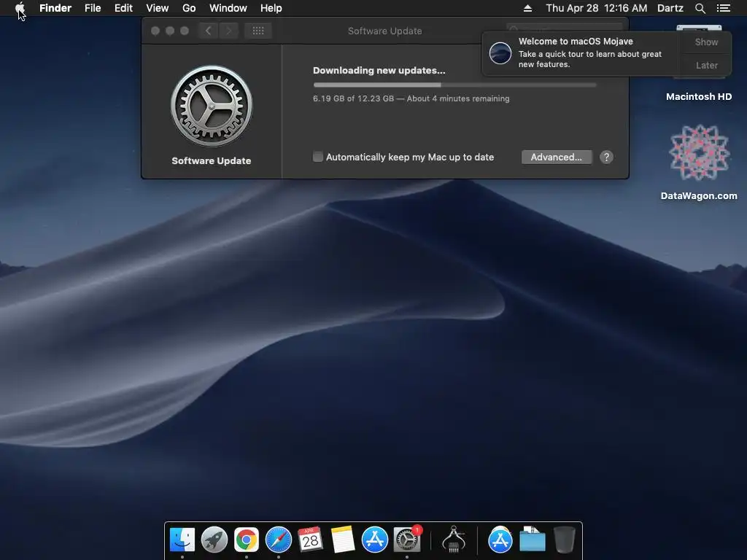Open the Dartz user menu
This screenshot has height=560, width=747.
[670, 8]
